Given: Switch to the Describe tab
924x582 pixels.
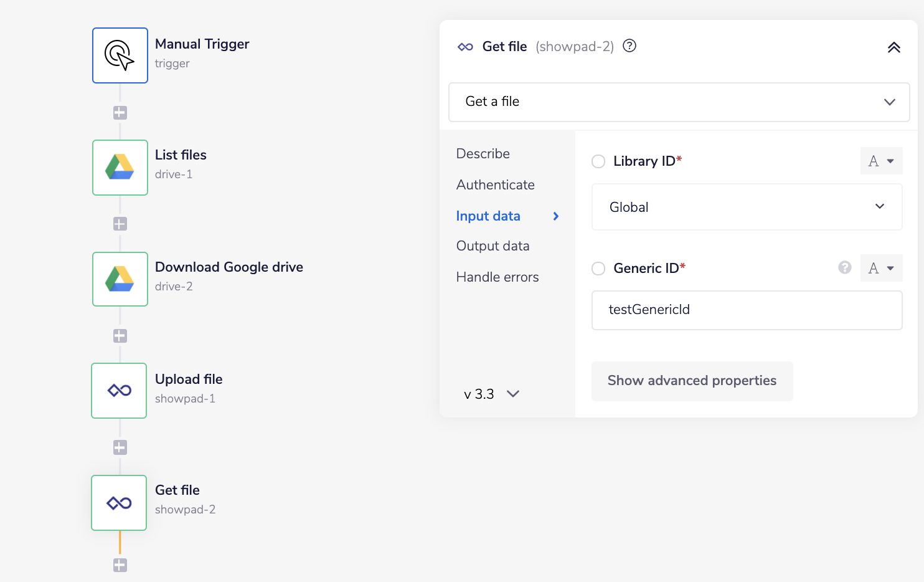Looking at the screenshot, I should pyautogui.click(x=483, y=154).
